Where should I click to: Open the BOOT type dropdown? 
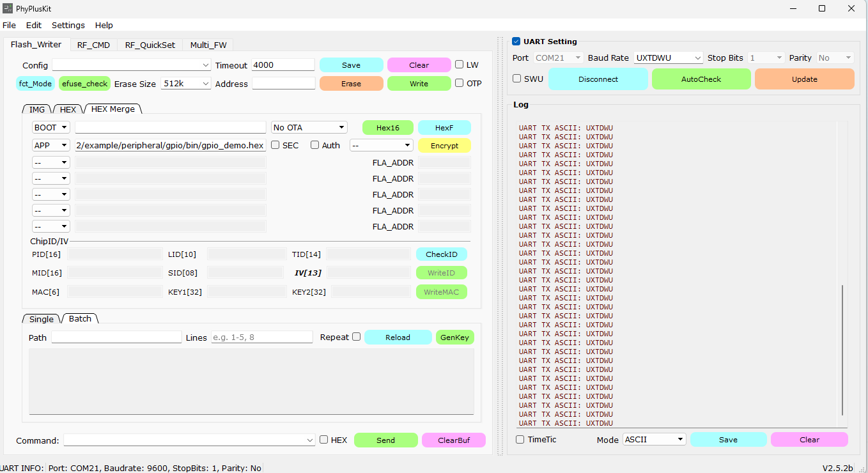point(51,127)
